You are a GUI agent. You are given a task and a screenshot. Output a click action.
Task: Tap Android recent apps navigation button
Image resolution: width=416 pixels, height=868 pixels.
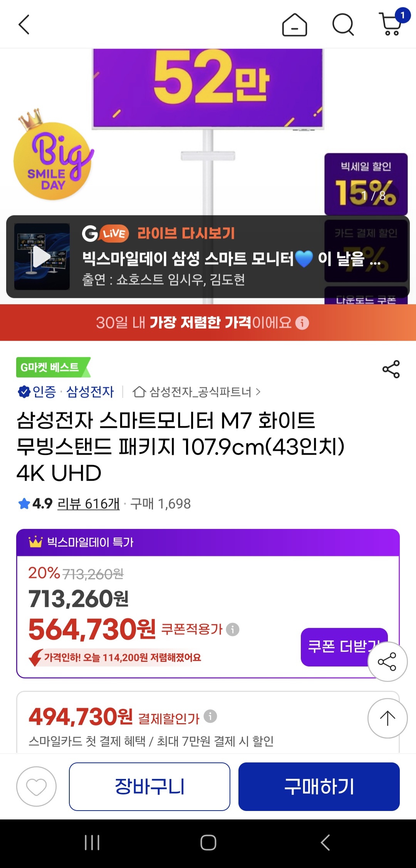[92, 843]
